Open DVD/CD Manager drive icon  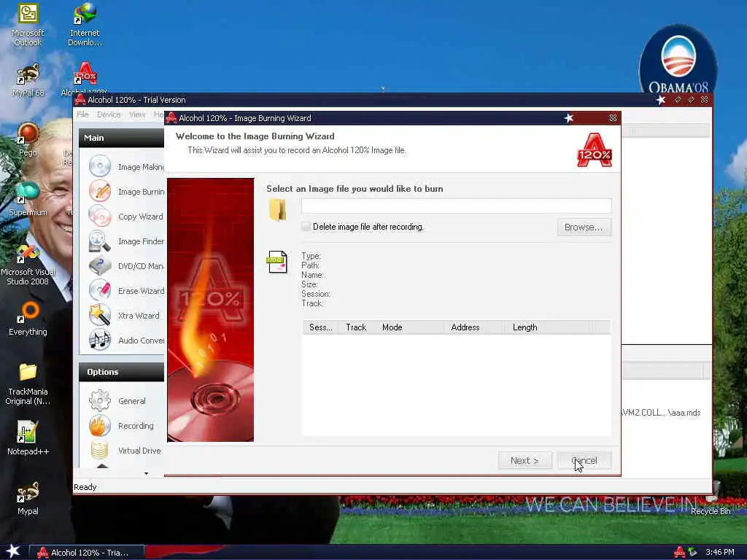tap(99, 265)
